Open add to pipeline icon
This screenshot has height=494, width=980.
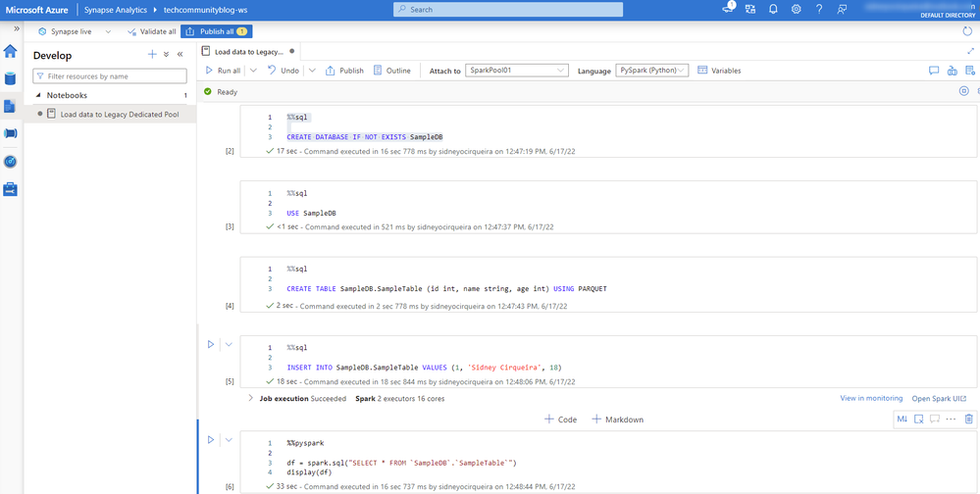tap(952, 71)
